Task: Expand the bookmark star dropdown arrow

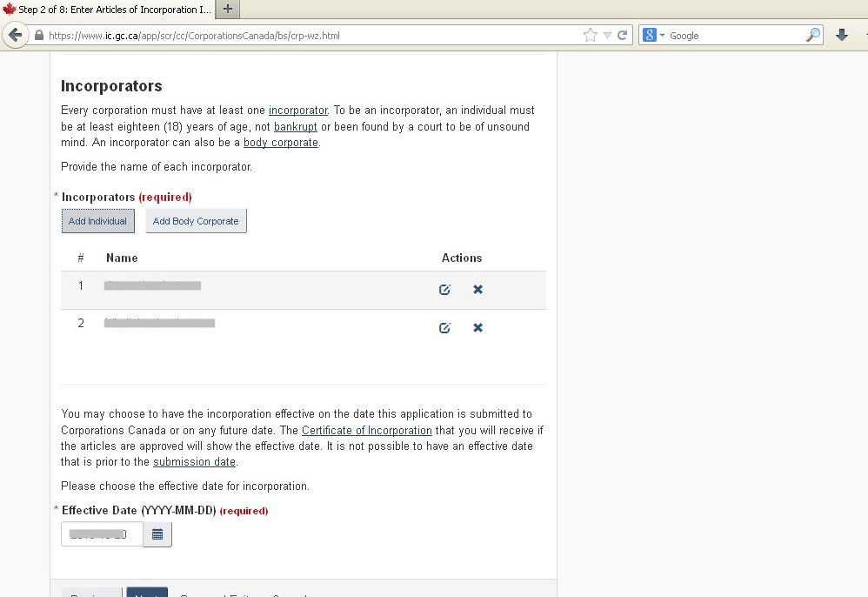Action: pyautogui.click(x=607, y=36)
